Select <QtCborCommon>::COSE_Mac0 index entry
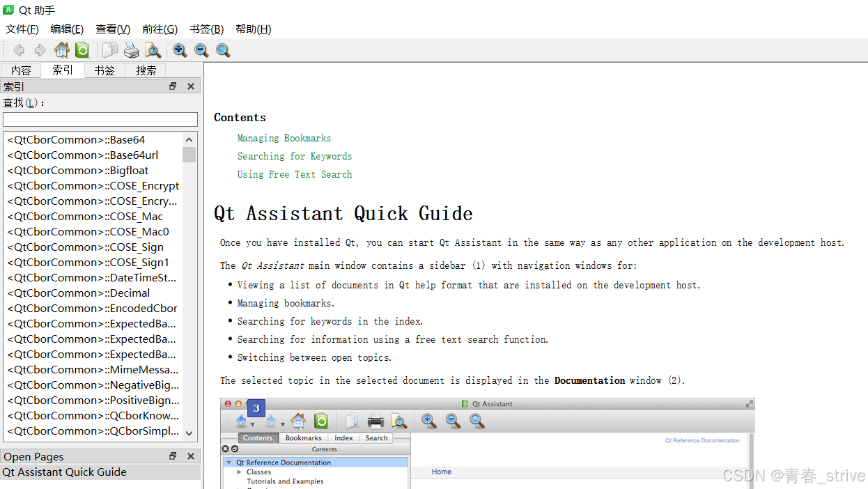Screen dimensions: 868x489 click(93, 231)
